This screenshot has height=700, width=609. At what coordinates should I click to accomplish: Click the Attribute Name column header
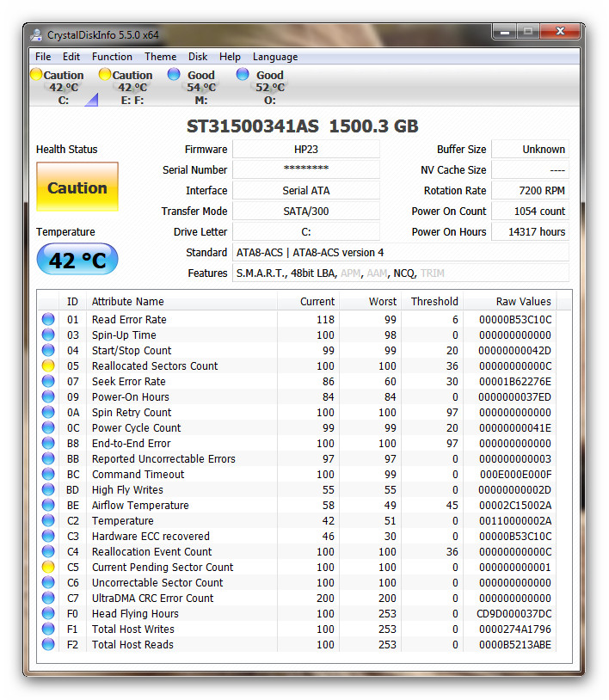click(x=181, y=301)
